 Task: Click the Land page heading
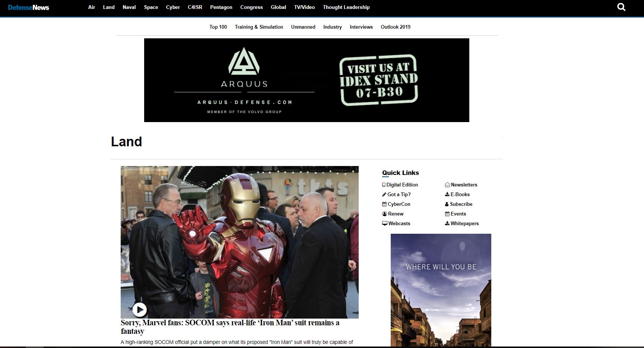coord(126,141)
